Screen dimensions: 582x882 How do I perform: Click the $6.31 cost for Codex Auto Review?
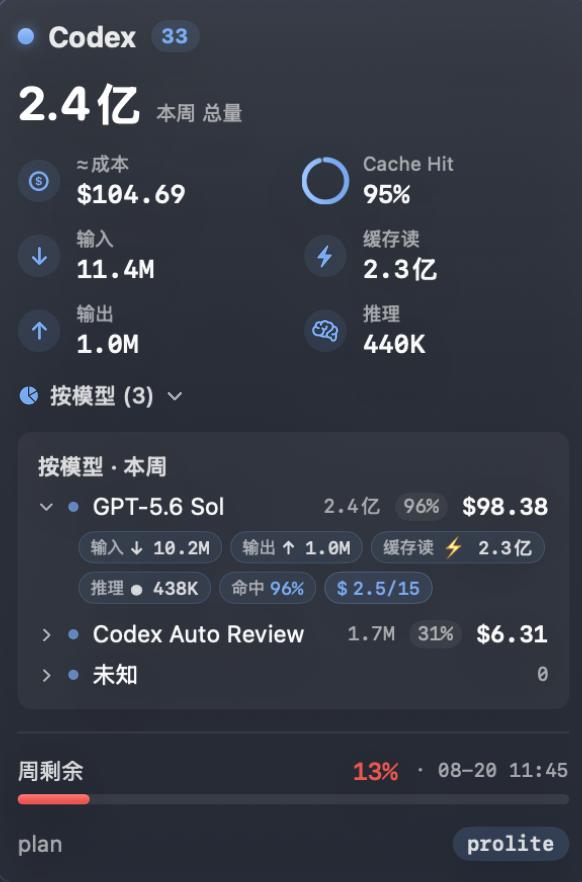tap(512, 634)
